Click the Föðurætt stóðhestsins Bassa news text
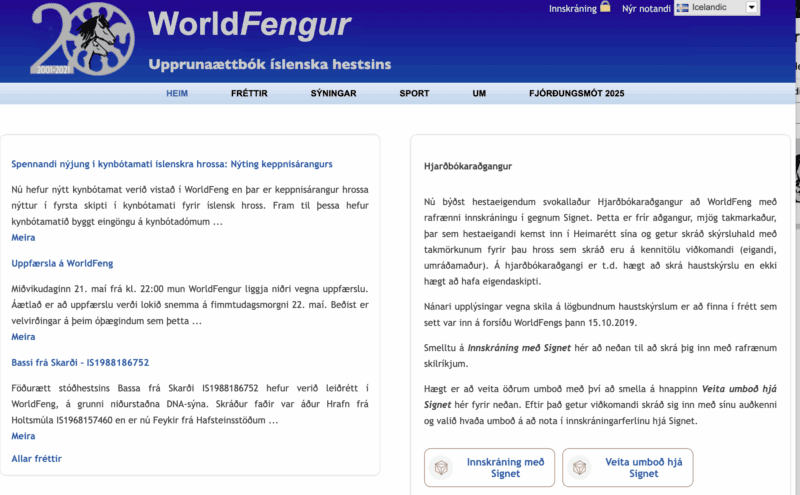Viewport: 800px width, 495px height. [x=190, y=404]
